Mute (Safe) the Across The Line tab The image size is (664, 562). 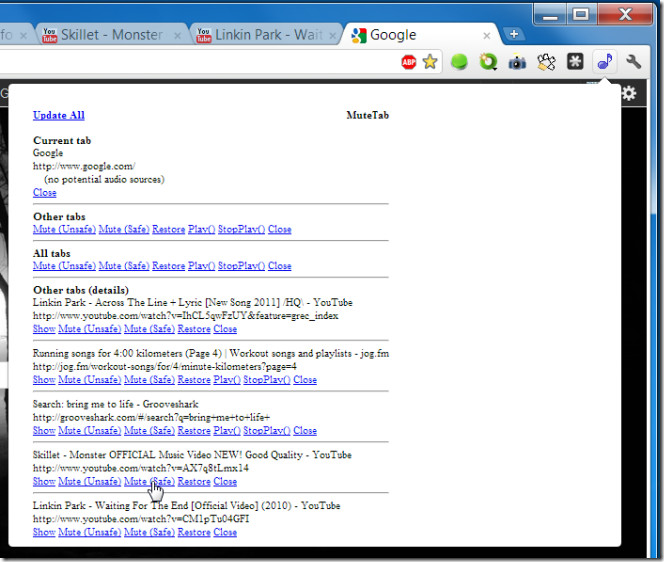click(149, 329)
